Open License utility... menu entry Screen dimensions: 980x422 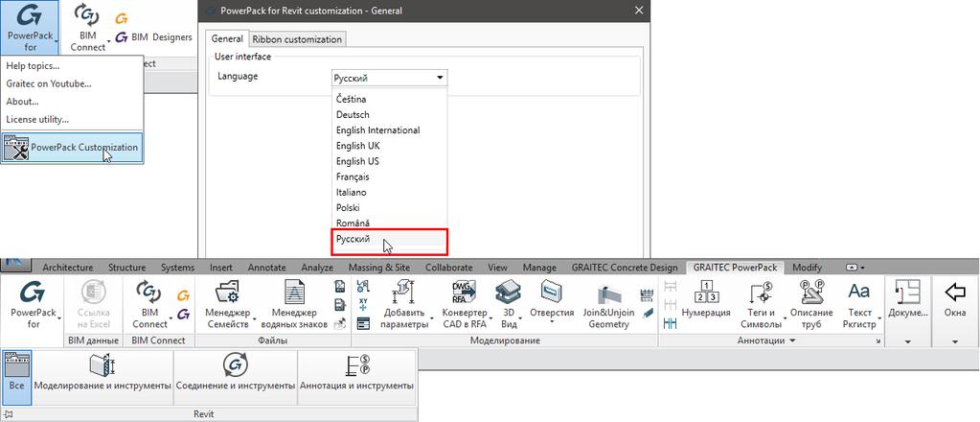[x=37, y=119]
